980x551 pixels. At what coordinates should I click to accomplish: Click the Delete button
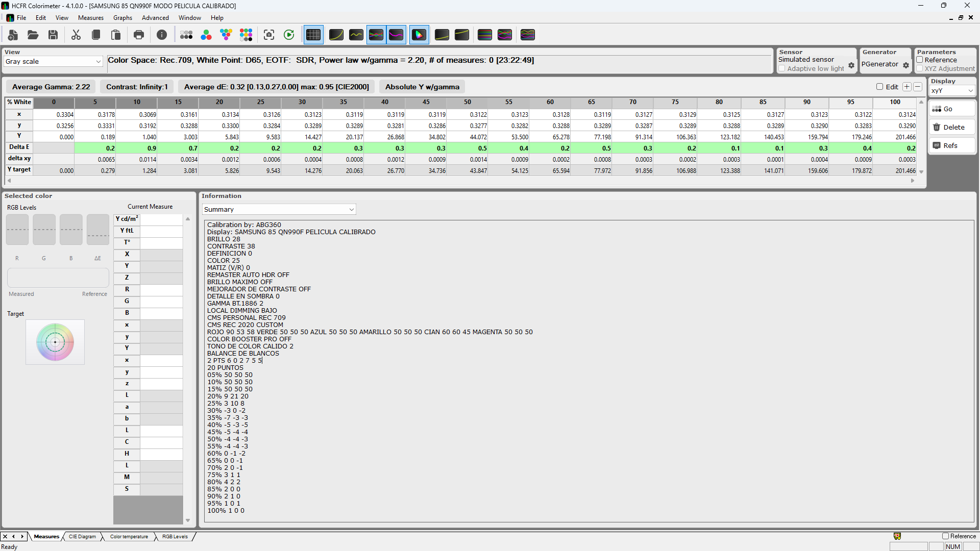(952, 127)
